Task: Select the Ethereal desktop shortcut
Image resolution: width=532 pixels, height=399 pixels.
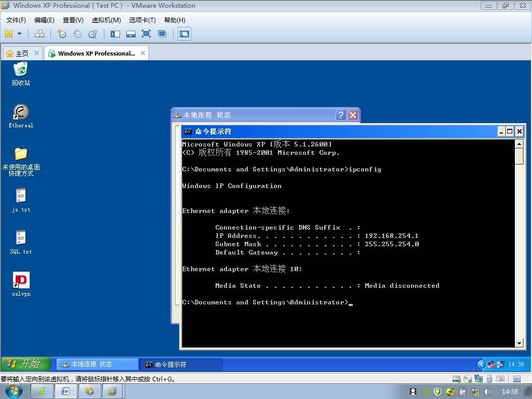Action: click(21, 116)
